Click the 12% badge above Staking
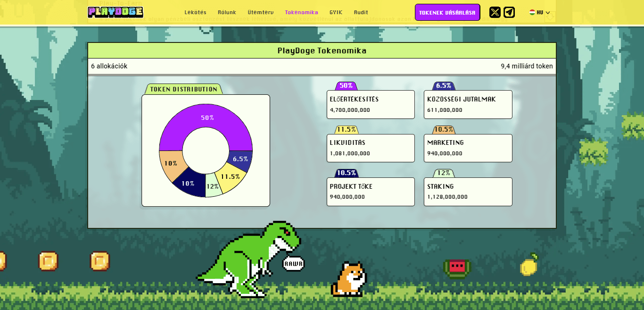 (x=444, y=173)
